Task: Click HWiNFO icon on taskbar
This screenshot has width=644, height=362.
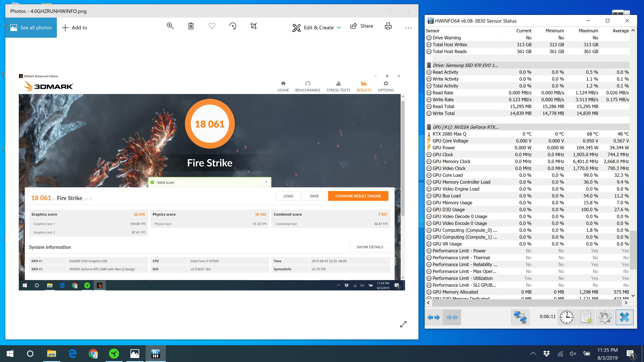Action: point(155,354)
